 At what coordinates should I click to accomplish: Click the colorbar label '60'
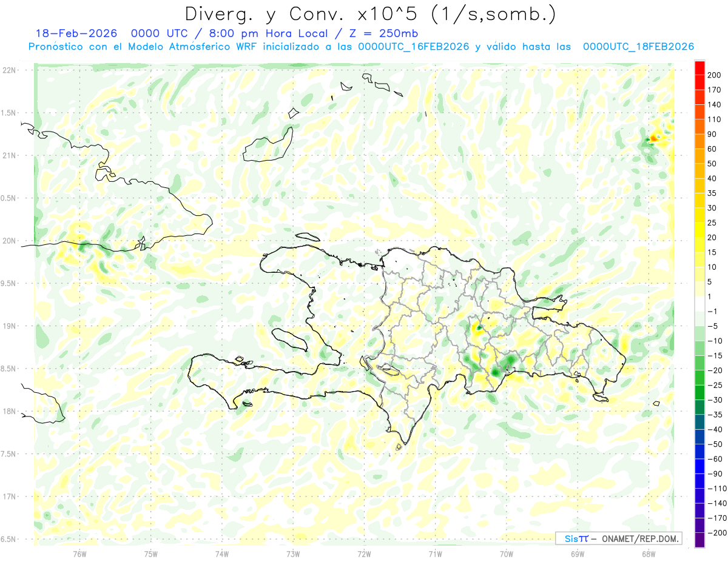pos(712,149)
